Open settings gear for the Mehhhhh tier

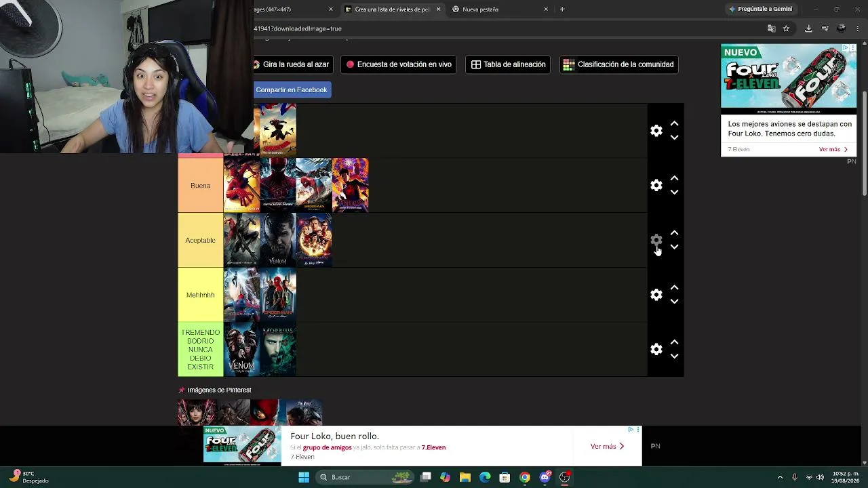(656, 295)
